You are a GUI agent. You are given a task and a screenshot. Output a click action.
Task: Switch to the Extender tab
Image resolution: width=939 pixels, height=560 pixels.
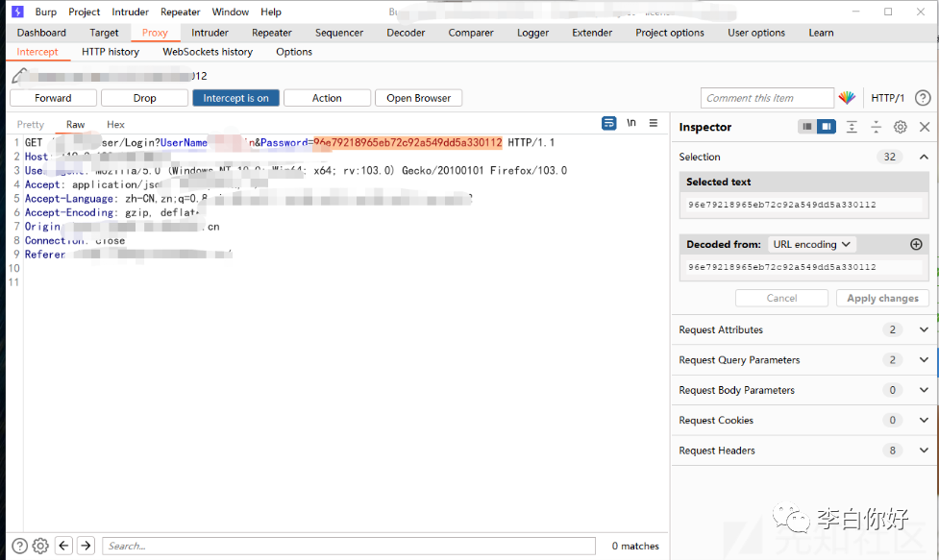[592, 33]
